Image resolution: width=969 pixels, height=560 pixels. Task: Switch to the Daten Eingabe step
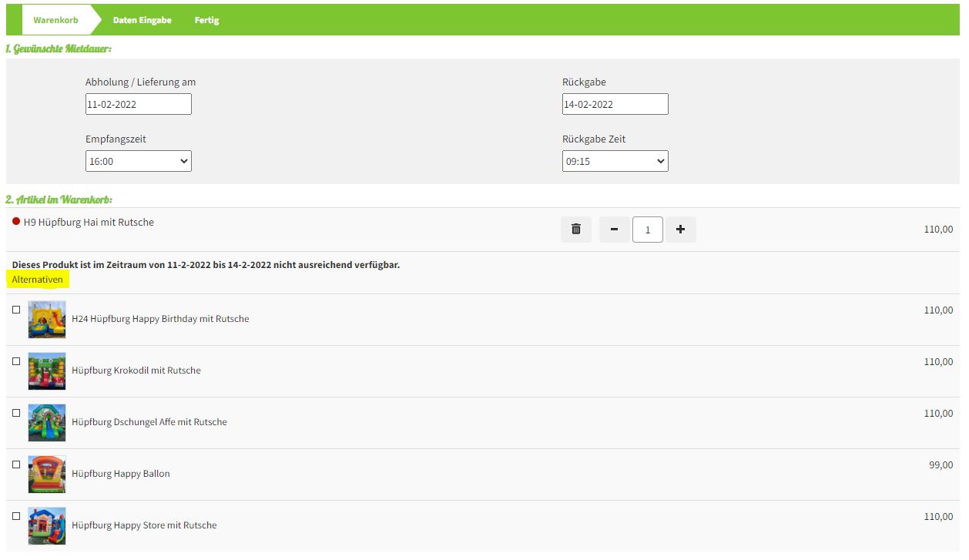[x=142, y=20]
